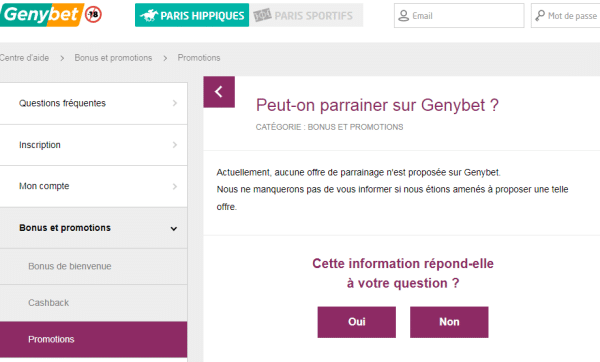Click the user icon in Email field
The width and height of the screenshot is (600, 362).
pos(403,16)
